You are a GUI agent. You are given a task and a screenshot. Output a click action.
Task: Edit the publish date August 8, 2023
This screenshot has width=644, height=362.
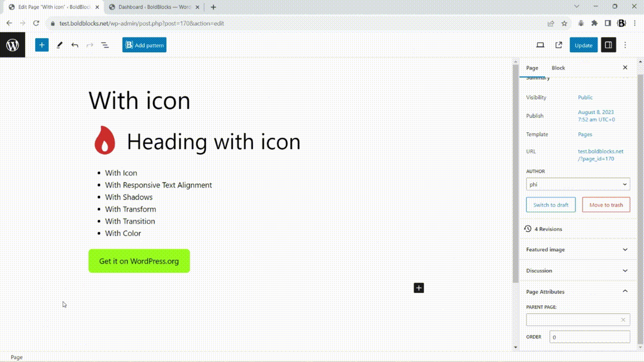point(596,116)
